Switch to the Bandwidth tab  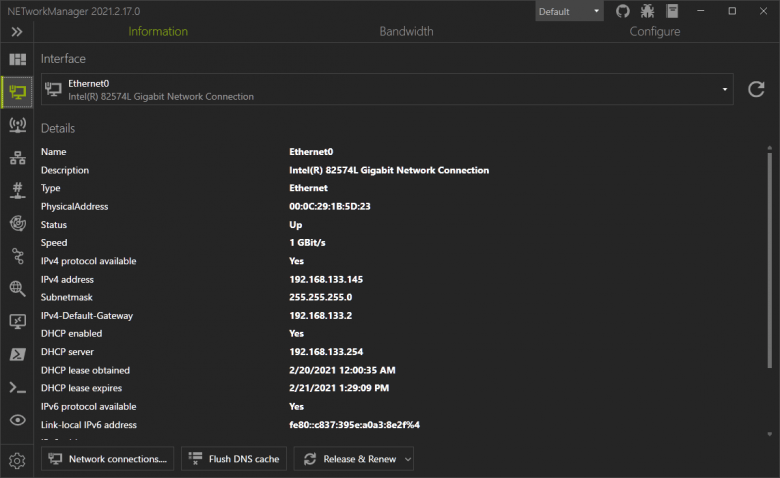pos(406,31)
